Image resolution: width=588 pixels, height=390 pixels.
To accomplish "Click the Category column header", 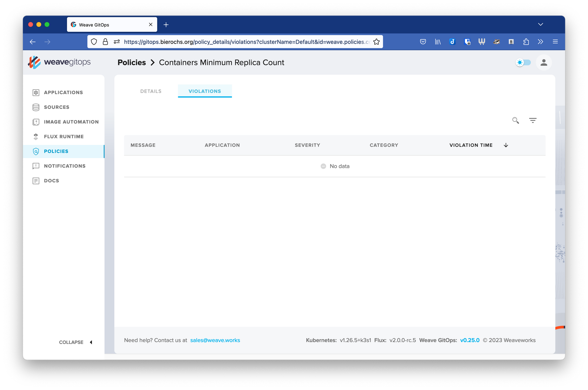I will click(x=384, y=145).
